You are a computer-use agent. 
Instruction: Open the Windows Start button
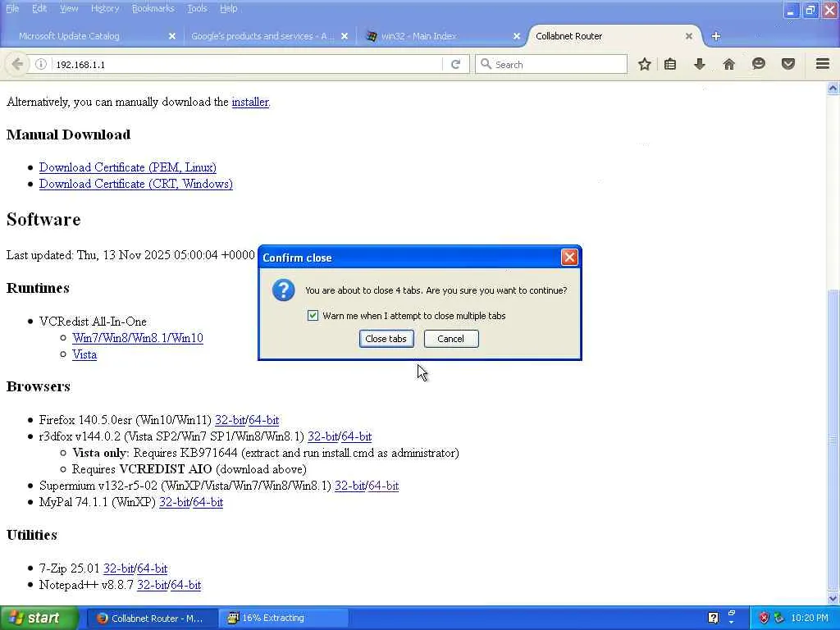(39, 618)
